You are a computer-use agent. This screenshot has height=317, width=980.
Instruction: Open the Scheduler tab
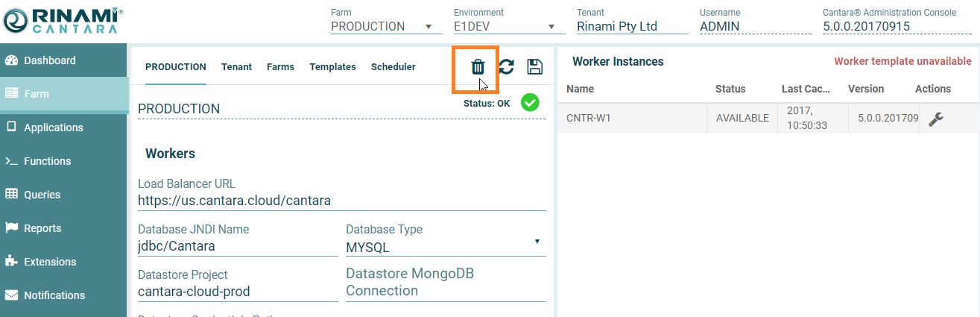click(393, 67)
